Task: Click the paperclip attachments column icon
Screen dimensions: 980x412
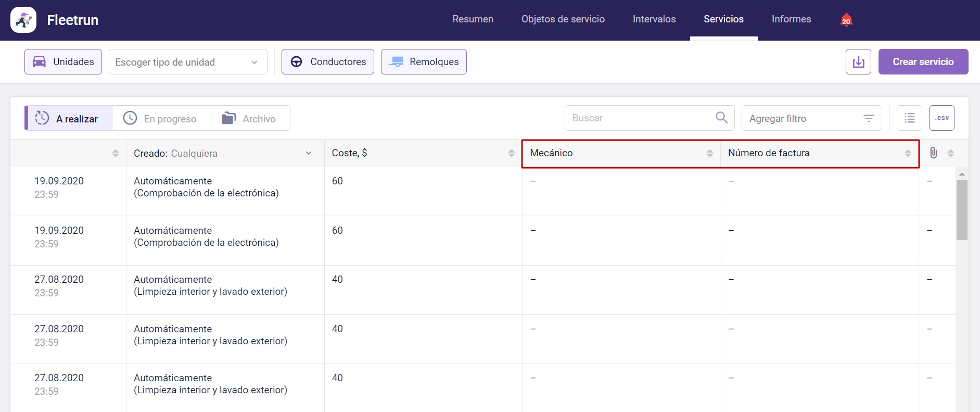Action: tap(933, 153)
